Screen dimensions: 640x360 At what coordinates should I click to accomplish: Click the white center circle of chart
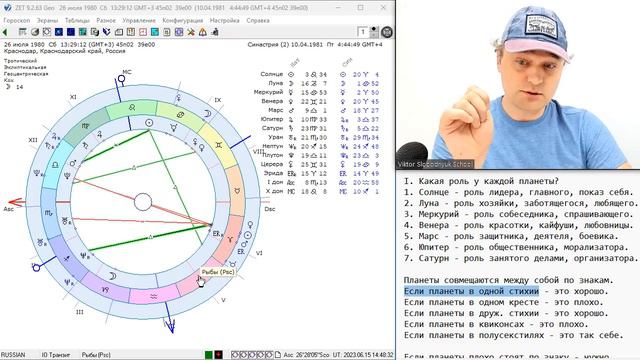143,202
